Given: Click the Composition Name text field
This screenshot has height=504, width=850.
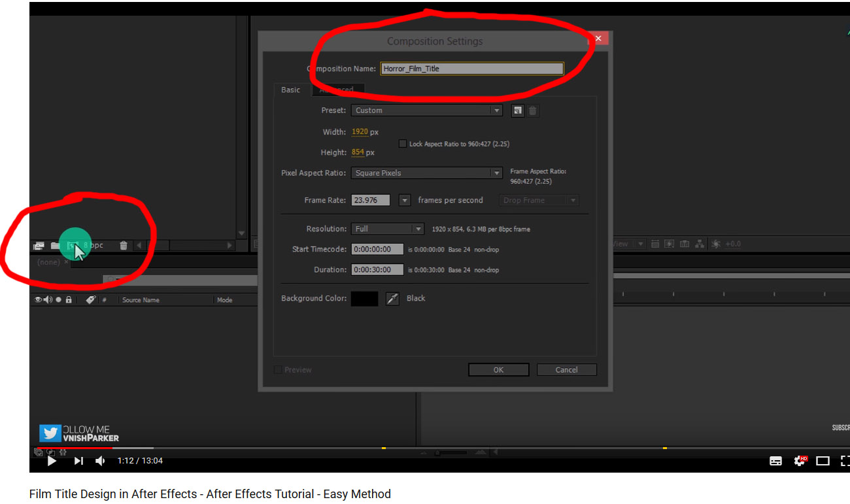Looking at the screenshot, I should click(471, 69).
